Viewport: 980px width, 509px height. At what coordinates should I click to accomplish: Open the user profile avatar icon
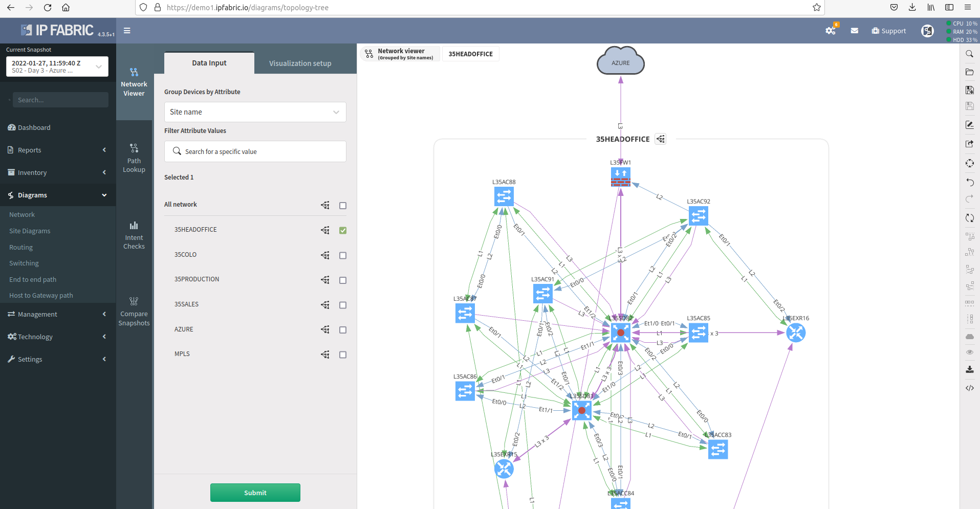927,31
